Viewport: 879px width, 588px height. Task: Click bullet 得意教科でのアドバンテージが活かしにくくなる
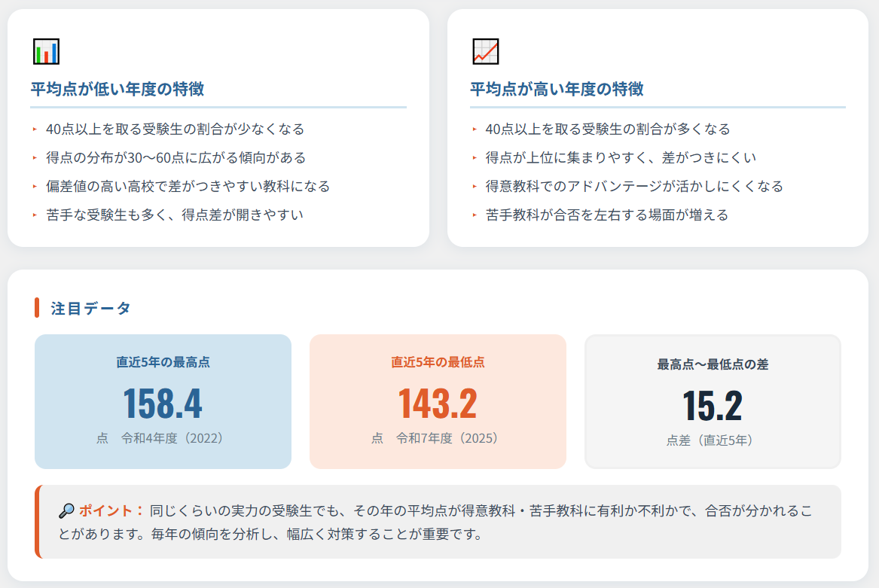pyautogui.click(x=634, y=186)
